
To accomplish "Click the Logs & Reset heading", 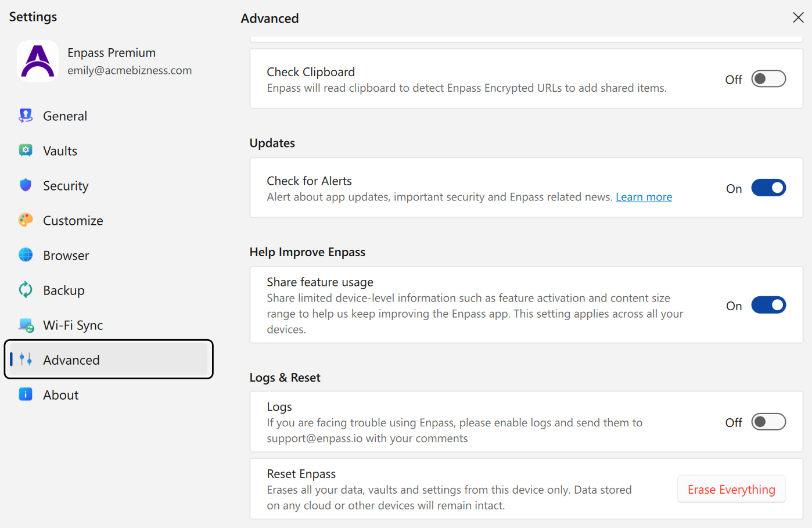I will coord(285,378).
